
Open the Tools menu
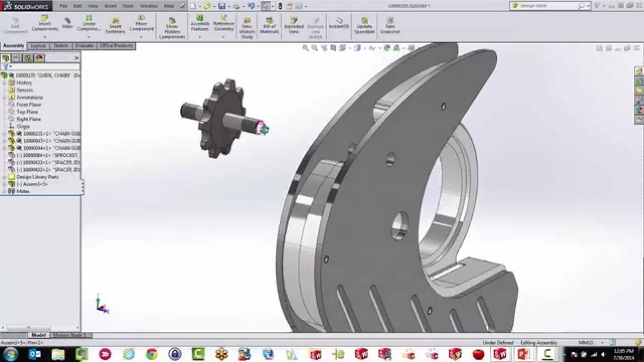point(128,6)
